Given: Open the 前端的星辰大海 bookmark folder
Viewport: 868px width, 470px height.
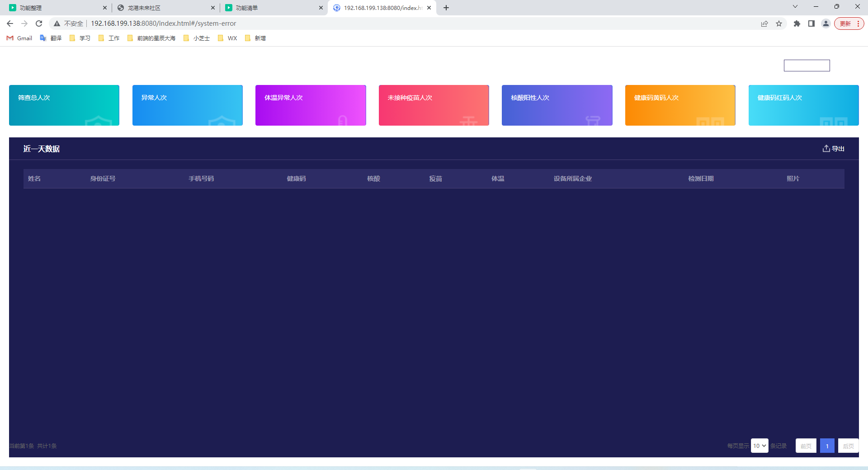Looking at the screenshot, I should (x=151, y=38).
